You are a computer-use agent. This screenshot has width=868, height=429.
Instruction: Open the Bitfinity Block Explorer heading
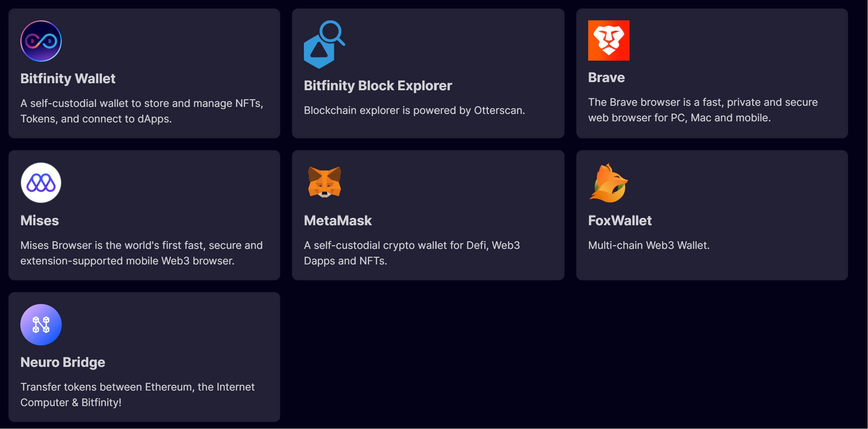tap(378, 85)
